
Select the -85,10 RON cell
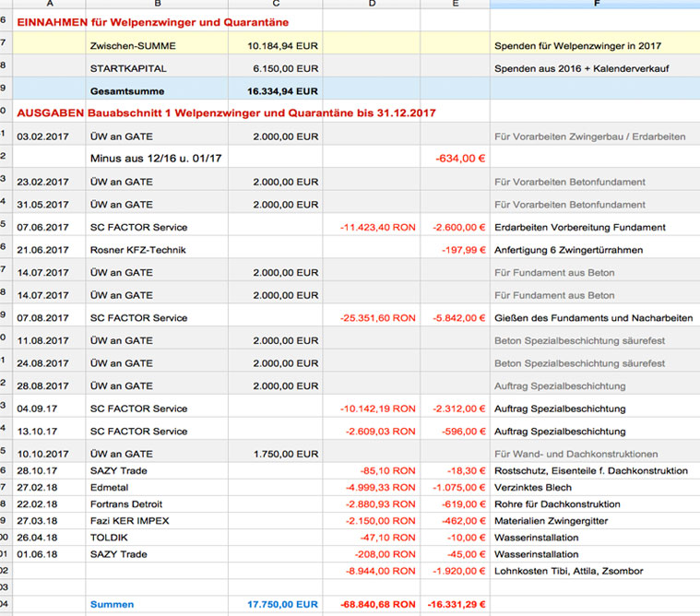372,470
